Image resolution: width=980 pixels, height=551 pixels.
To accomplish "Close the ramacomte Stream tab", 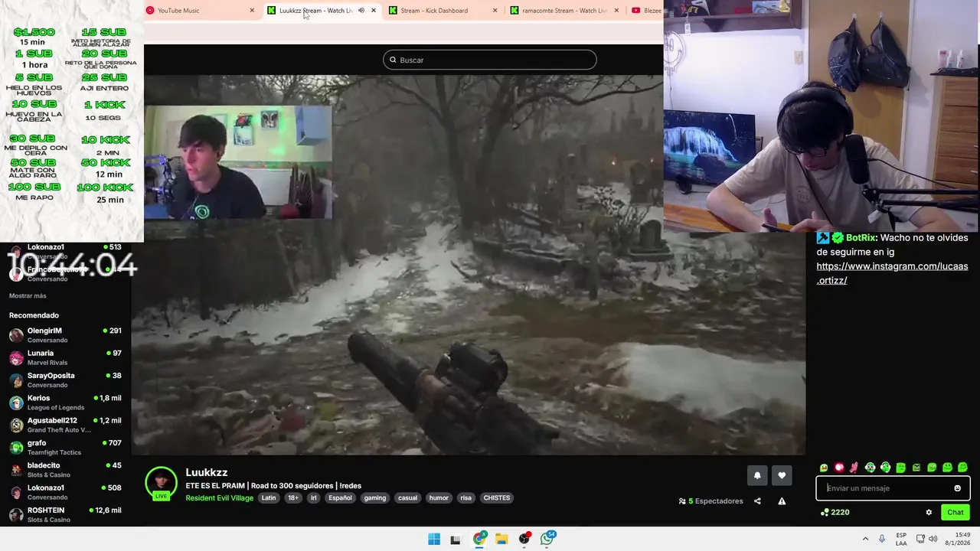I will point(616,11).
